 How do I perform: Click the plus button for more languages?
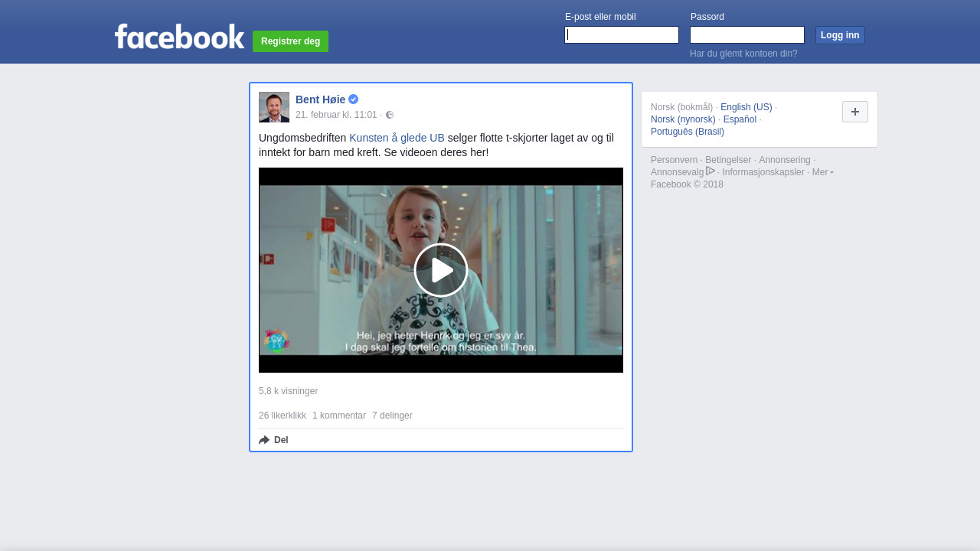(855, 112)
